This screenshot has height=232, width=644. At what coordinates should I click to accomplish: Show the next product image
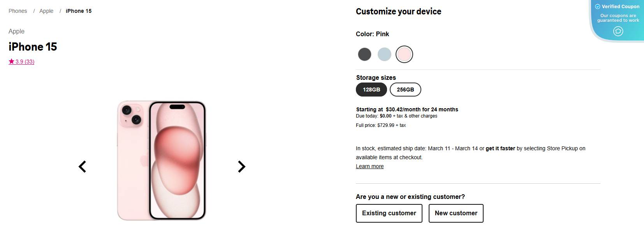tap(241, 166)
